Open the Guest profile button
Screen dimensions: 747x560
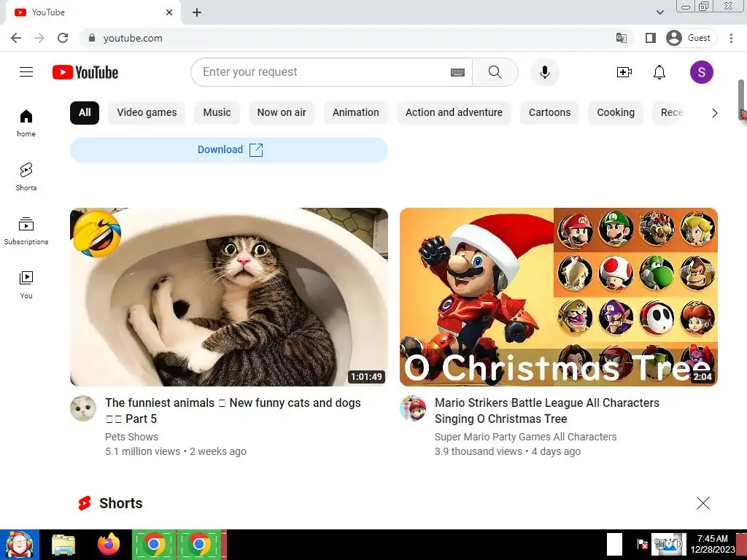691,38
